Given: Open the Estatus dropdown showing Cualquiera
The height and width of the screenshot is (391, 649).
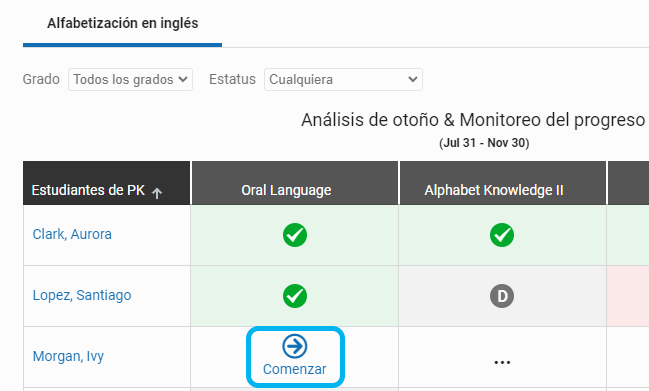Looking at the screenshot, I should [343, 79].
